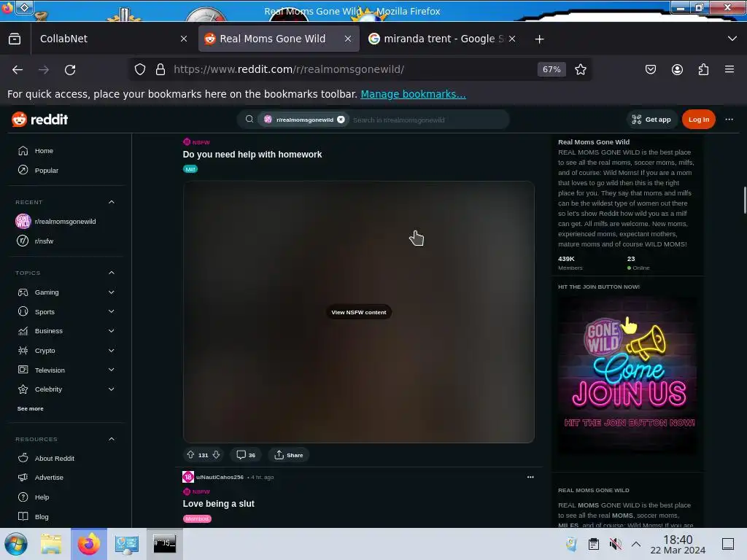Collapse the Topics section
The width and height of the screenshot is (747, 560).
point(112,273)
